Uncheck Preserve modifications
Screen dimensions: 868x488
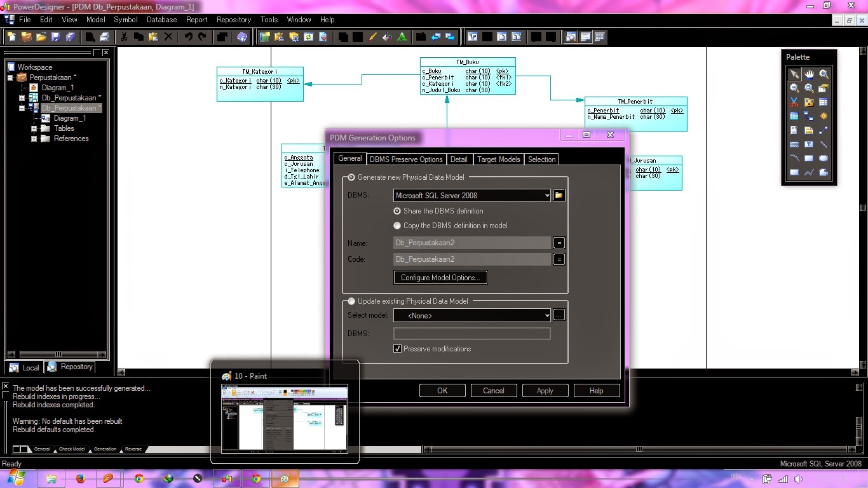coord(397,348)
